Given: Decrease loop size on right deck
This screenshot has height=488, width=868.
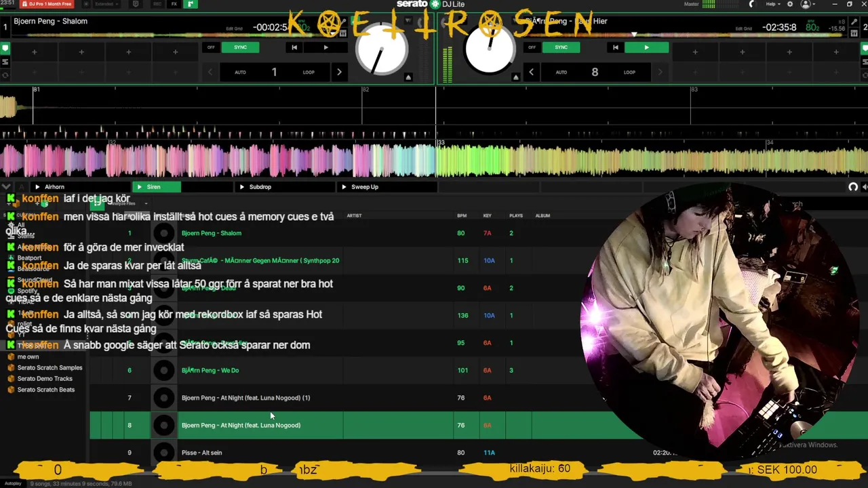Looking at the screenshot, I should coord(531,72).
